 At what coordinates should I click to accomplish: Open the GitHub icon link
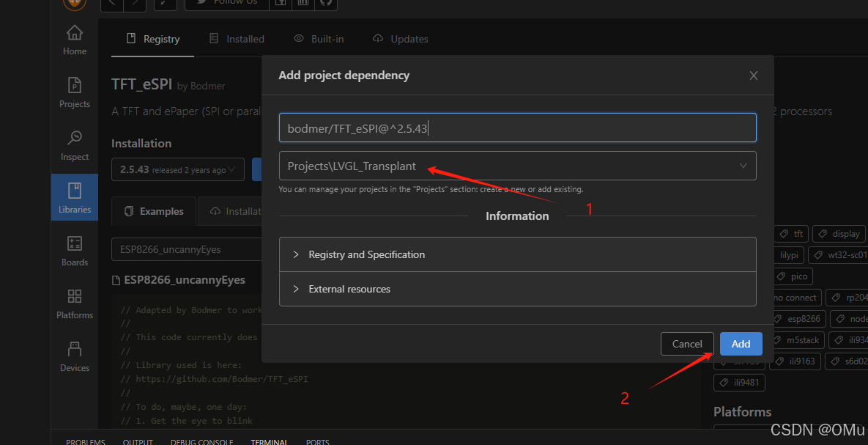pos(325,3)
